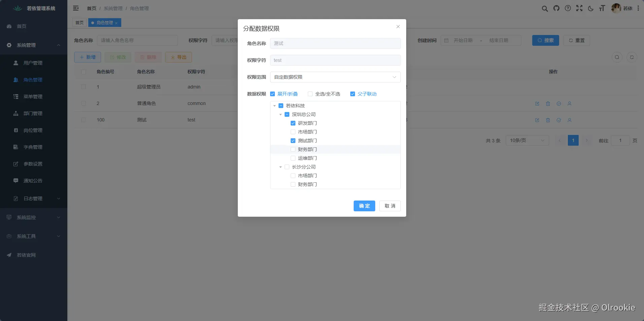Viewport: 644px width, 321px height.
Task: Click the edit icon on the 测试 role row
Action: (x=537, y=120)
